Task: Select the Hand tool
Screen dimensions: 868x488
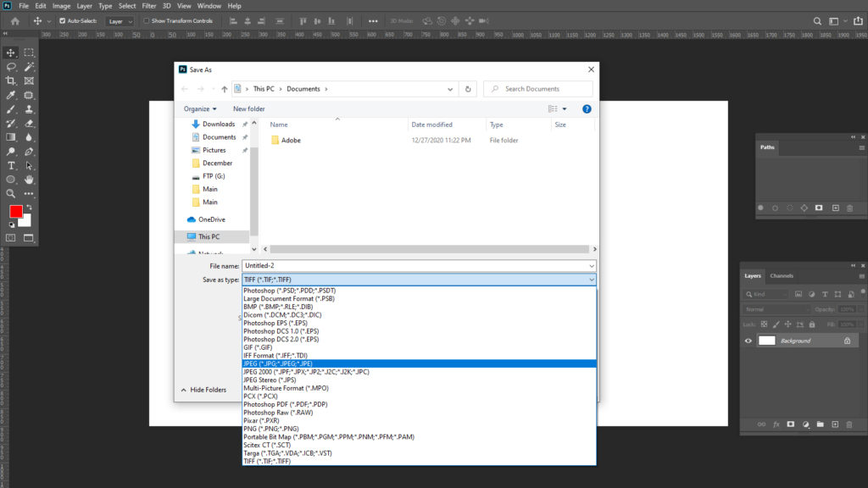Action: pyautogui.click(x=29, y=180)
